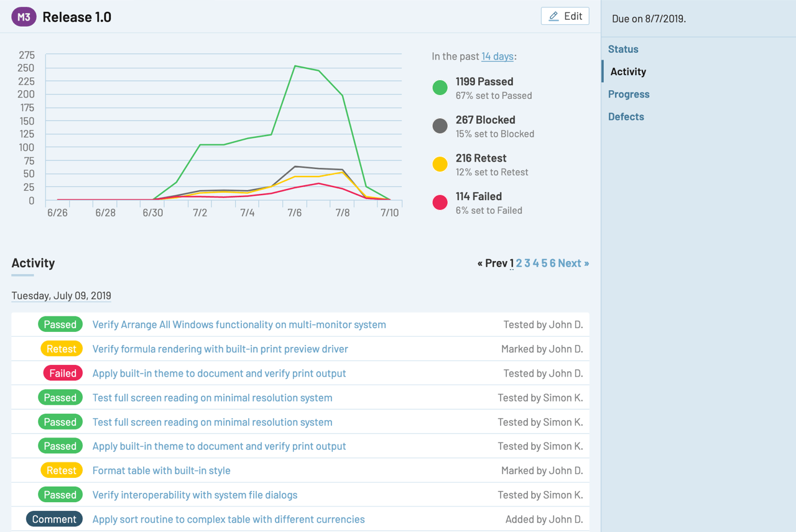796x532 pixels.
Task: Click the 267 Blocked statistic text
Action: tap(486, 119)
